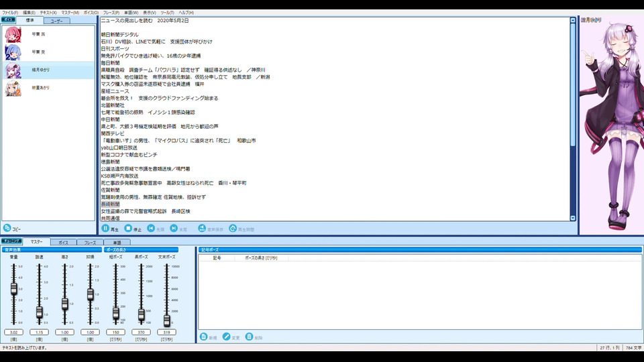
Task: Click the volume value field 3.02
Action: (x=14, y=332)
